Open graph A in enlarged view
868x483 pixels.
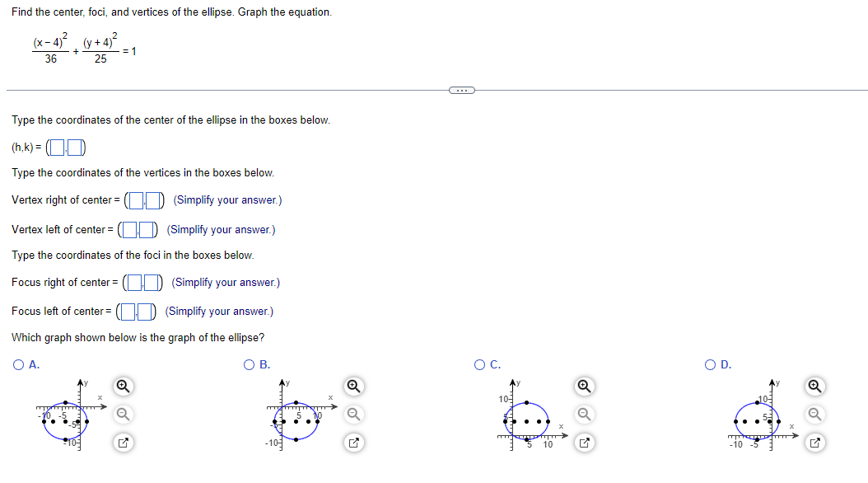124,443
